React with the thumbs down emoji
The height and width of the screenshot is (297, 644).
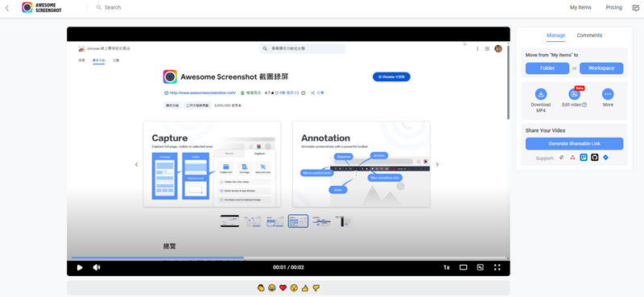316,288
